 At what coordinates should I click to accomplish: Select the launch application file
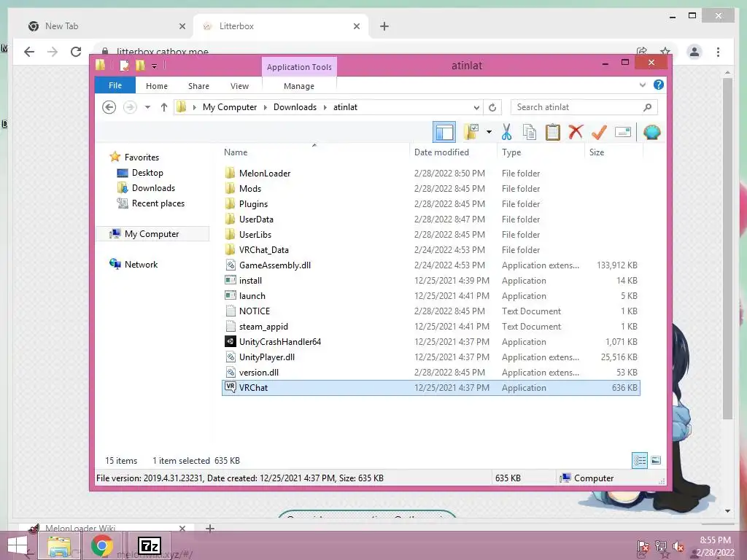click(252, 296)
